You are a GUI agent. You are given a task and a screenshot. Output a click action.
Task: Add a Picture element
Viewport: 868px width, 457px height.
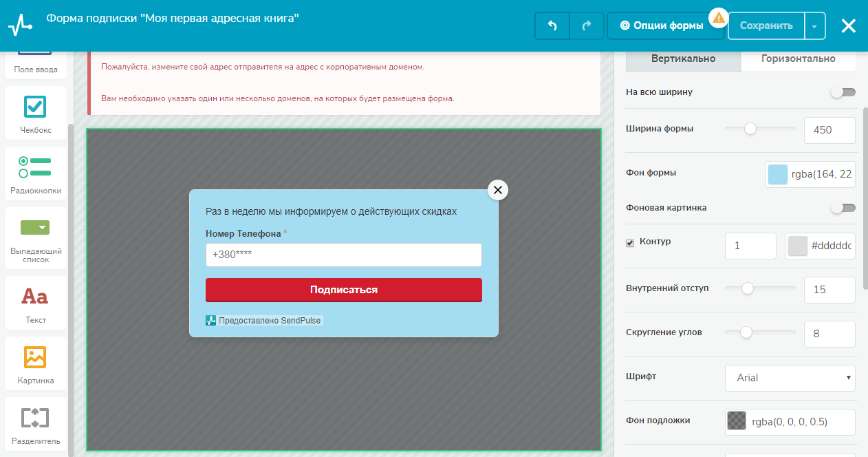(36, 363)
